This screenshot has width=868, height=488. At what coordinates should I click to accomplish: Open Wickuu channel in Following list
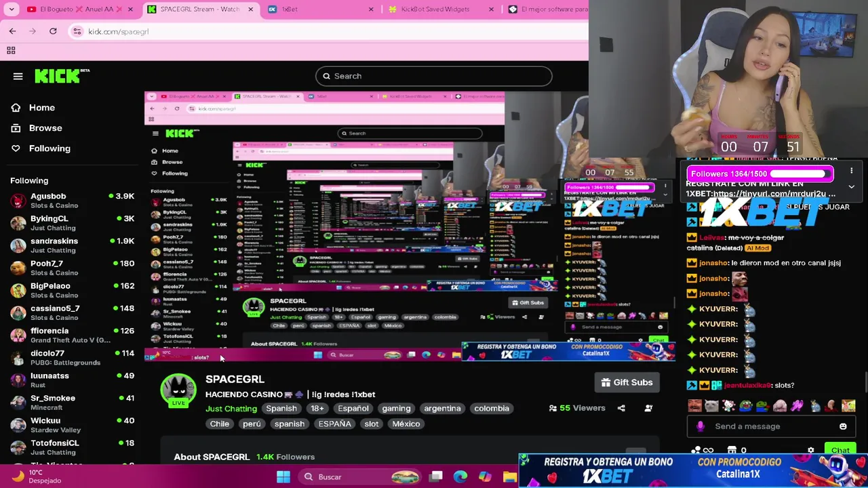pos(73,425)
